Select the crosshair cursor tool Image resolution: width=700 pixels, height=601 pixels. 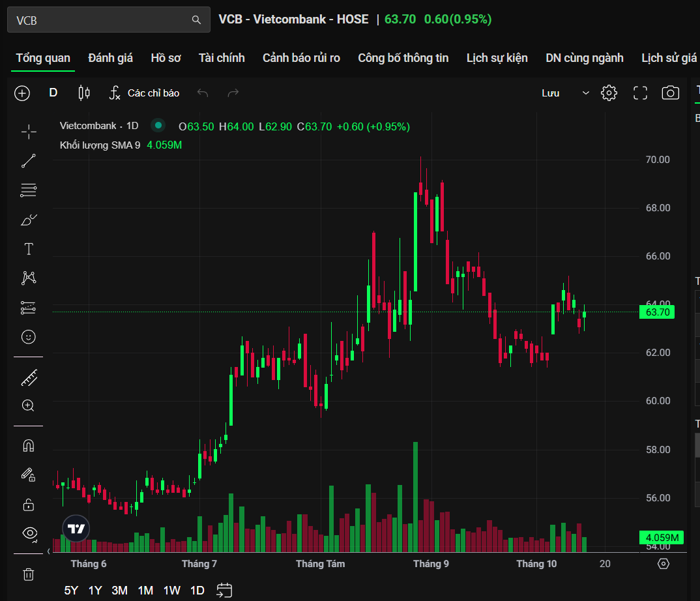29,132
